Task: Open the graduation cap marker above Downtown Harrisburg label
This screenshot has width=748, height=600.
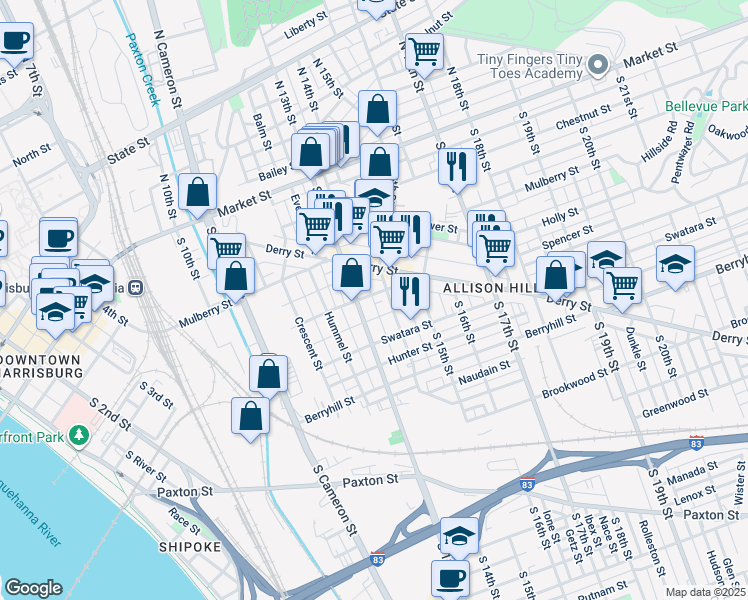Action: [55, 313]
